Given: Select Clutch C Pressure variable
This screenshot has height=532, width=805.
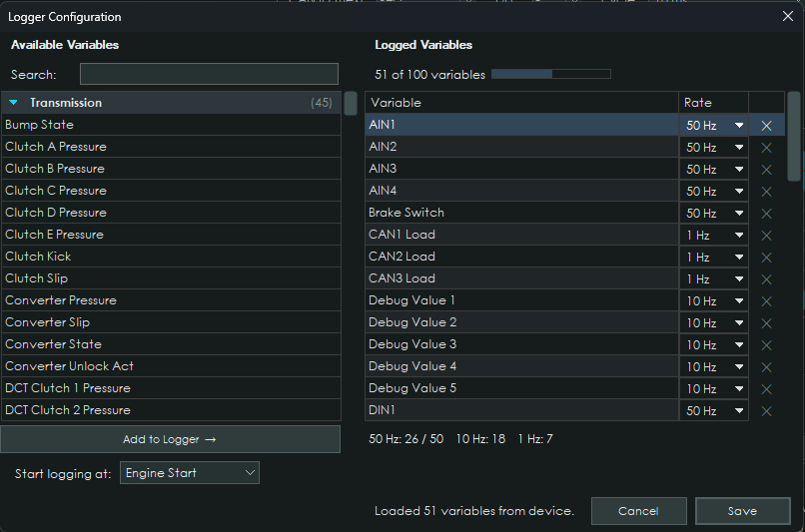Looking at the screenshot, I should (171, 191).
